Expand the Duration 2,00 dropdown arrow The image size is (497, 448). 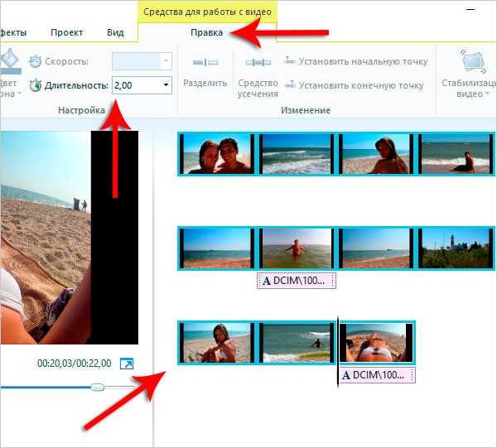tap(166, 85)
